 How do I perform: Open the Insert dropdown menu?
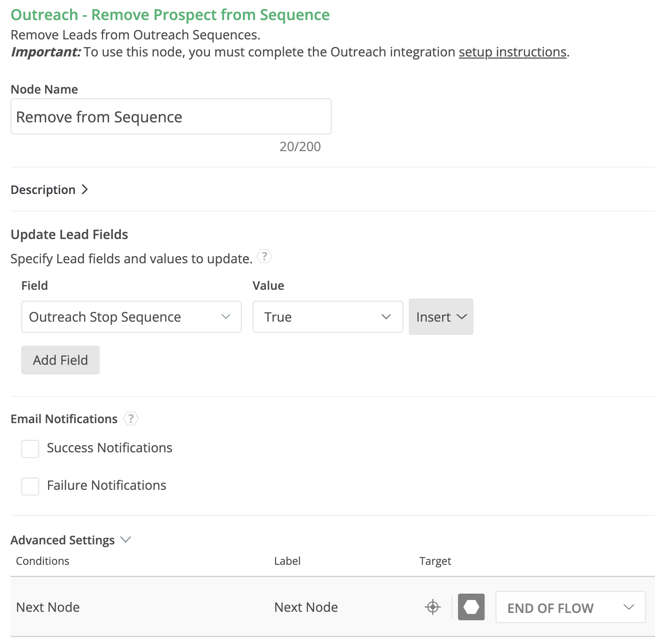(x=441, y=317)
